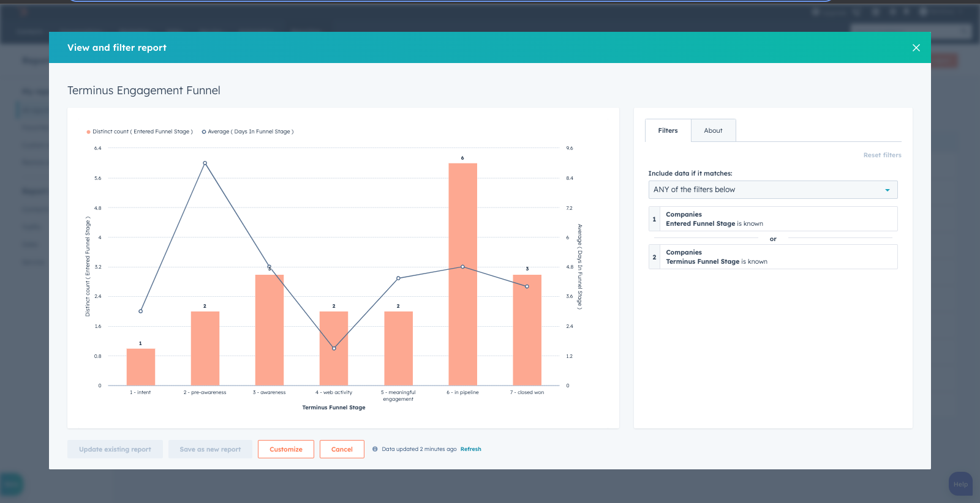Close the View and filter report dialog
The image size is (980, 503).
pyautogui.click(x=916, y=48)
